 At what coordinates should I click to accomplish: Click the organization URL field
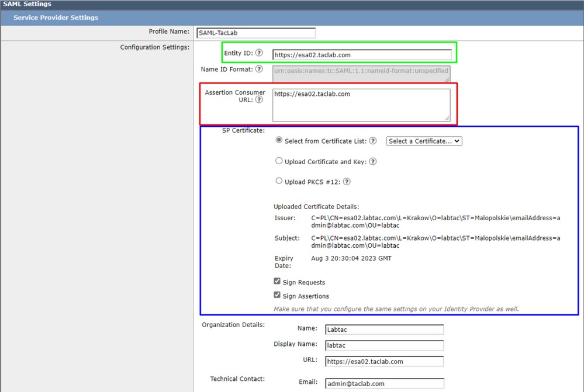384,361
